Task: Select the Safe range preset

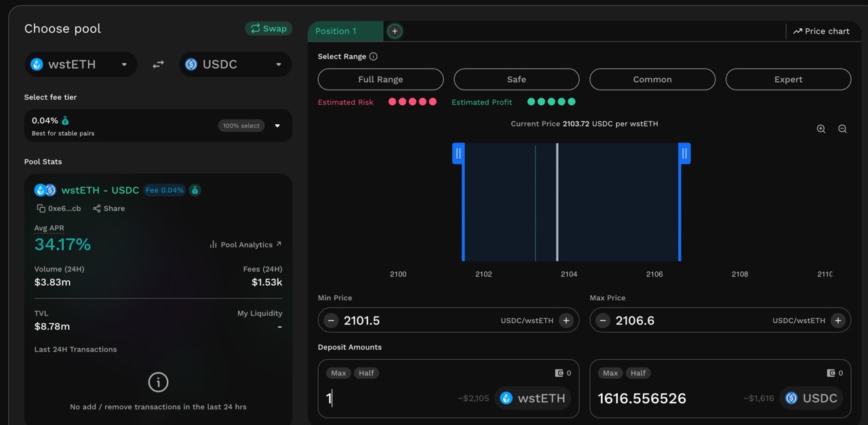Action: pos(516,79)
